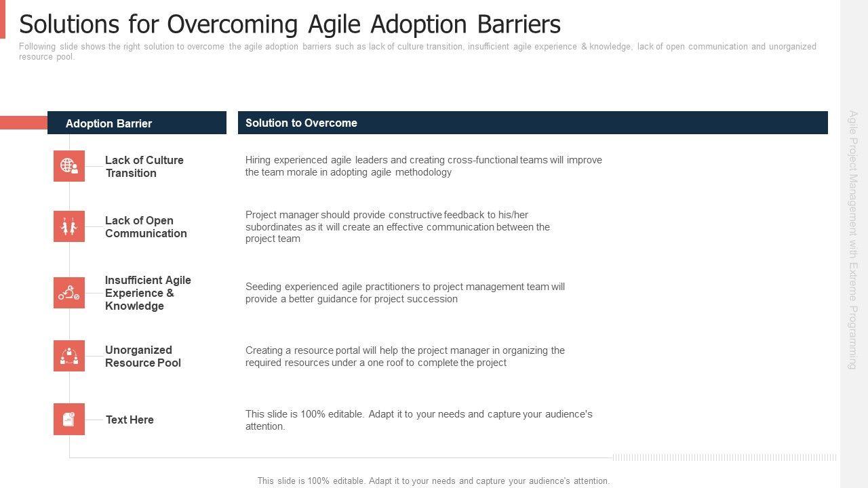
Task: Select the slide title text
Action: pyautogui.click(x=290, y=24)
